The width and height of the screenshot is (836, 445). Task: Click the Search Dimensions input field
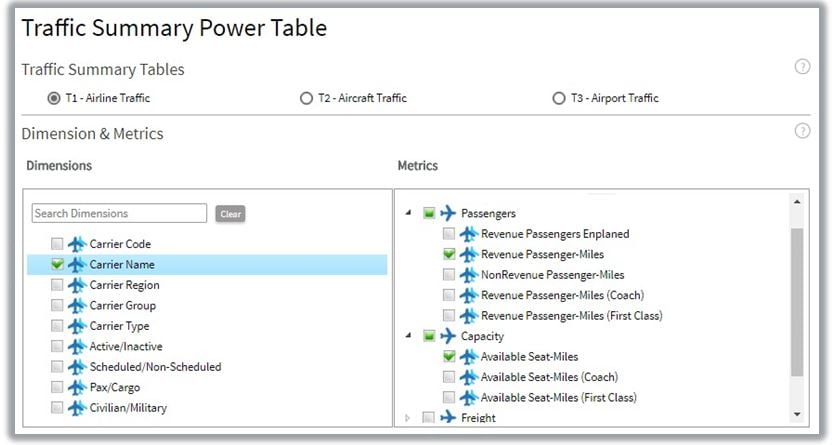(119, 213)
